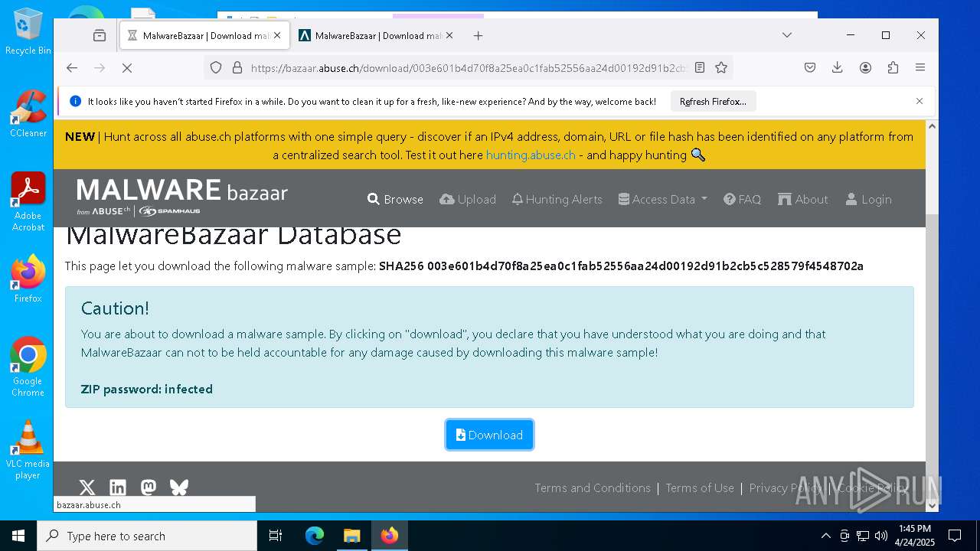Bookmark this page with star icon

(721, 67)
